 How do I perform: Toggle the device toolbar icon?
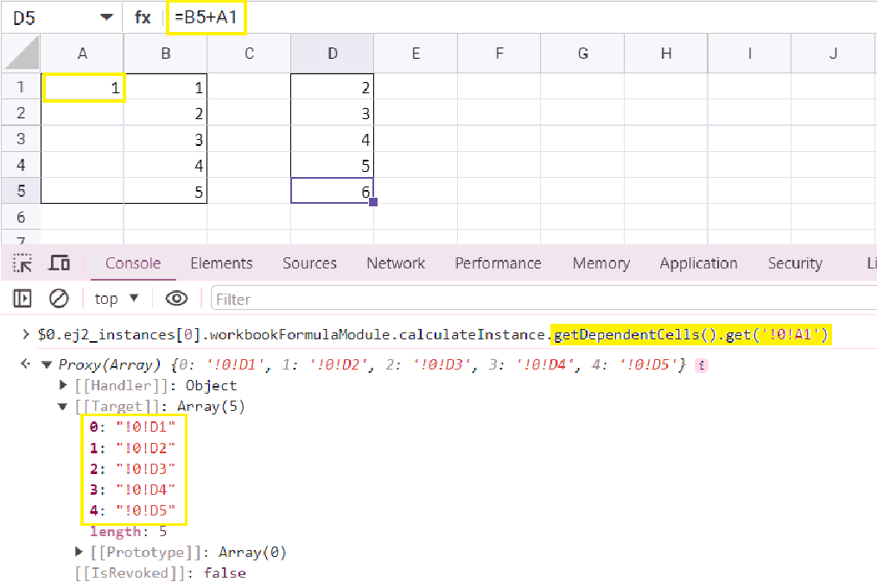pos(59,263)
